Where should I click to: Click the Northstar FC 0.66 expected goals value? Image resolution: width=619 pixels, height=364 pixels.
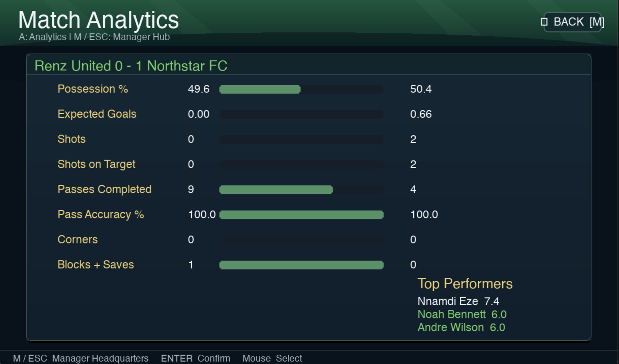[x=421, y=114]
